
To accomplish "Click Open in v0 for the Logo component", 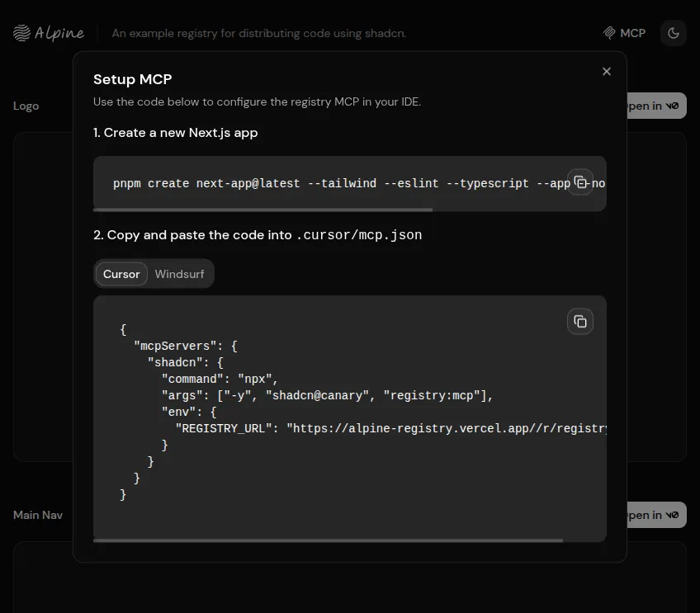I will click(x=656, y=106).
